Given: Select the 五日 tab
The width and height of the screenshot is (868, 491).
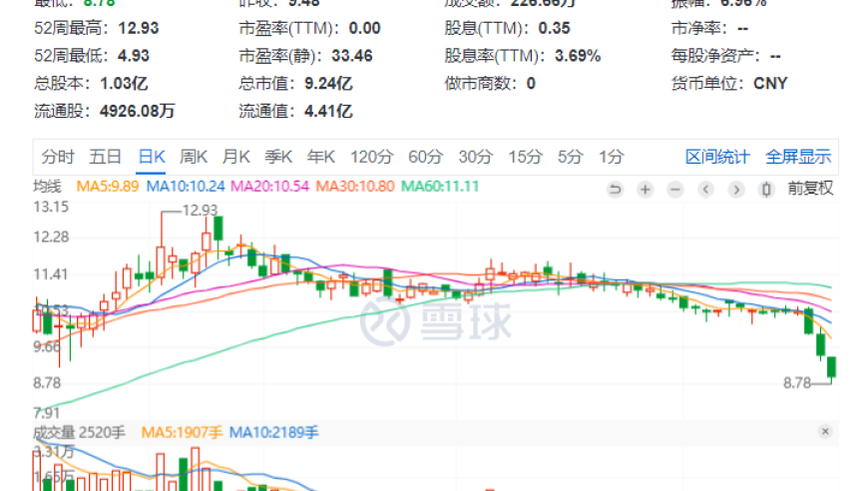Looking at the screenshot, I should point(106,157).
